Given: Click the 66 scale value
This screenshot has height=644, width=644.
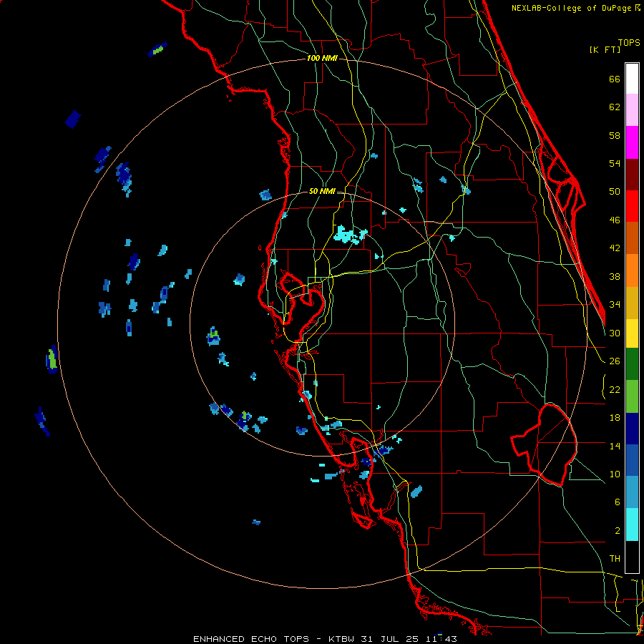Looking at the screenshot, I should click(x=615, y=79).
